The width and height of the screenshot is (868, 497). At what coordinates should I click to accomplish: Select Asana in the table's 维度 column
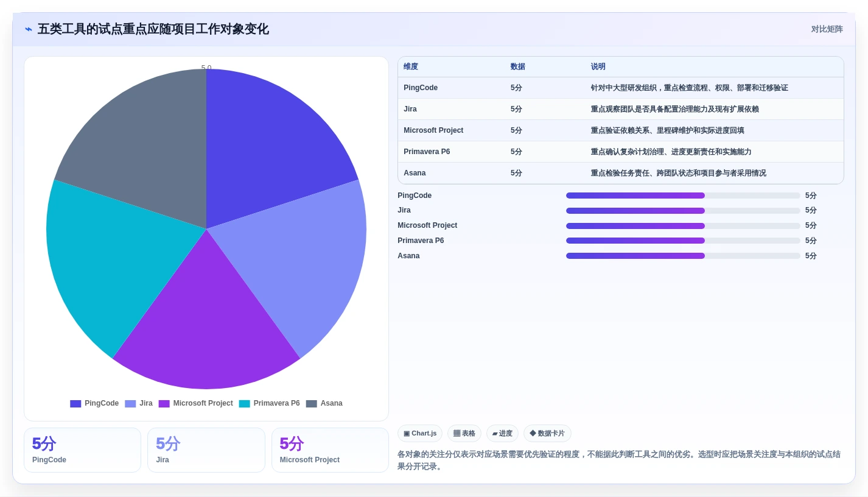(x=415, y=174)
